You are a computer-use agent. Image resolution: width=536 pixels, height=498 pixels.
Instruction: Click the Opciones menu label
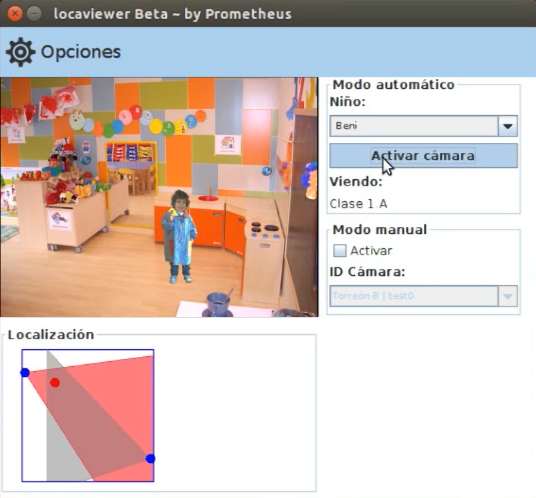(x=81, y=52)
